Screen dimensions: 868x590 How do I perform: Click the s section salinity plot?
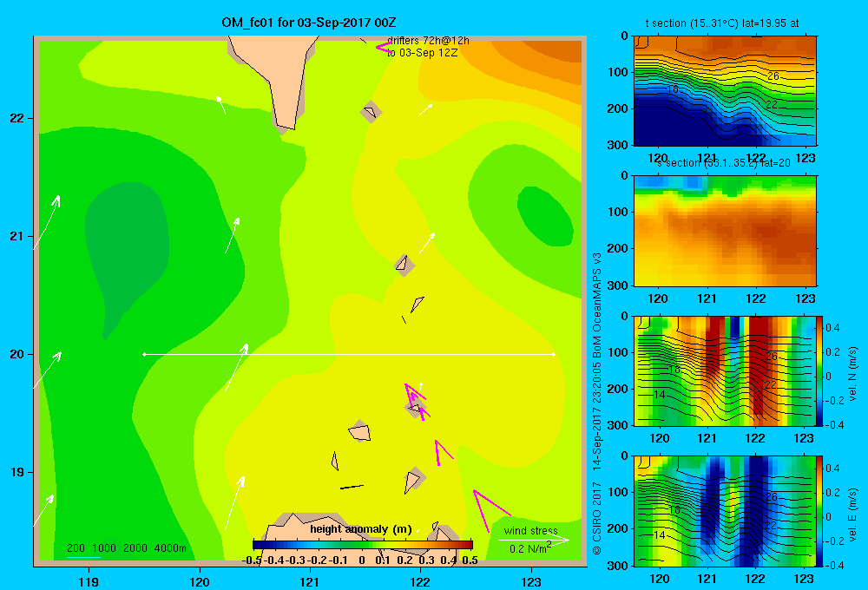coord(725,231)
